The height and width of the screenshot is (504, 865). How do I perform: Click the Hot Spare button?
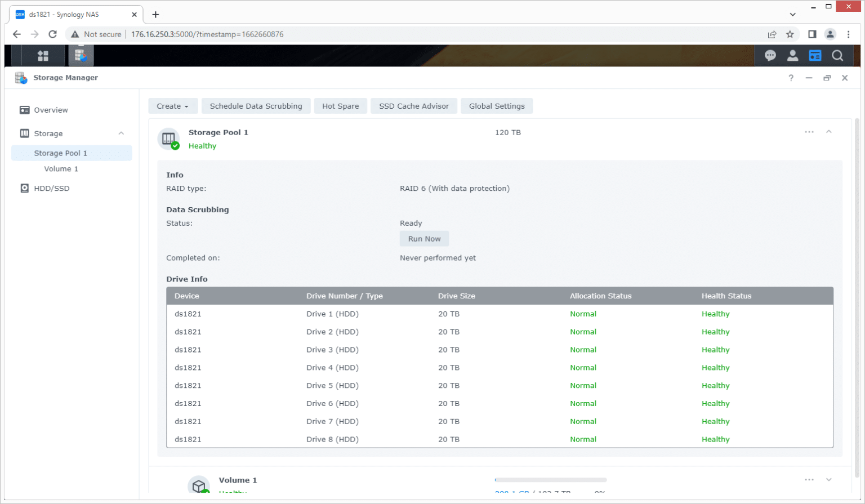click(x=341, y=106)
